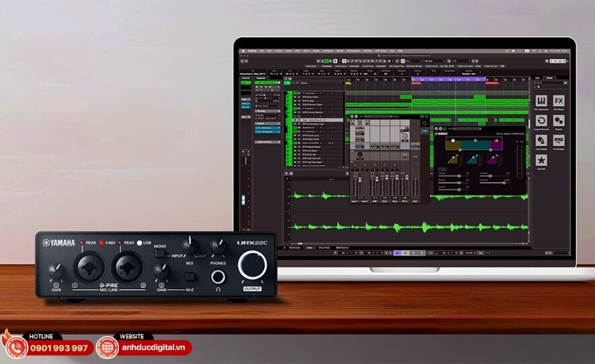595x364 pixels.
Task: Select highlighted Object Selection tool in toolbar
Action: (344, 61)
